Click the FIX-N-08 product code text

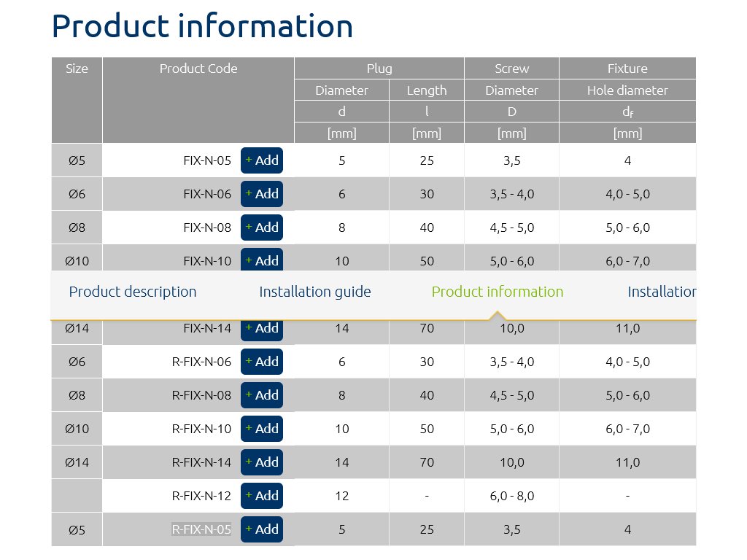207,227
